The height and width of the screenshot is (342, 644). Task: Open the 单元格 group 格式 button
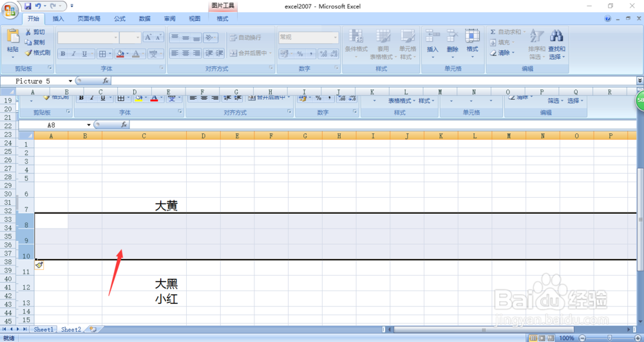[x=472, y=44]
